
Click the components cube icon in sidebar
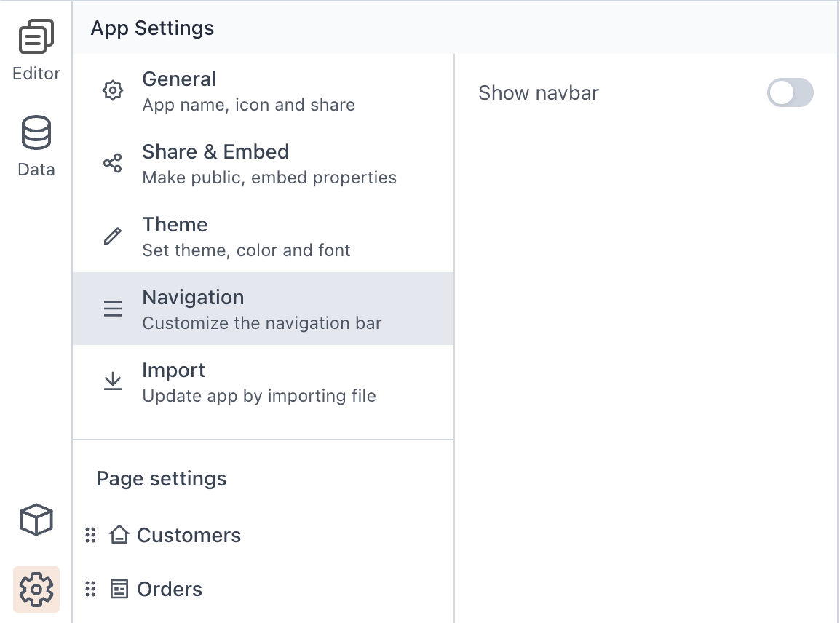36,520
